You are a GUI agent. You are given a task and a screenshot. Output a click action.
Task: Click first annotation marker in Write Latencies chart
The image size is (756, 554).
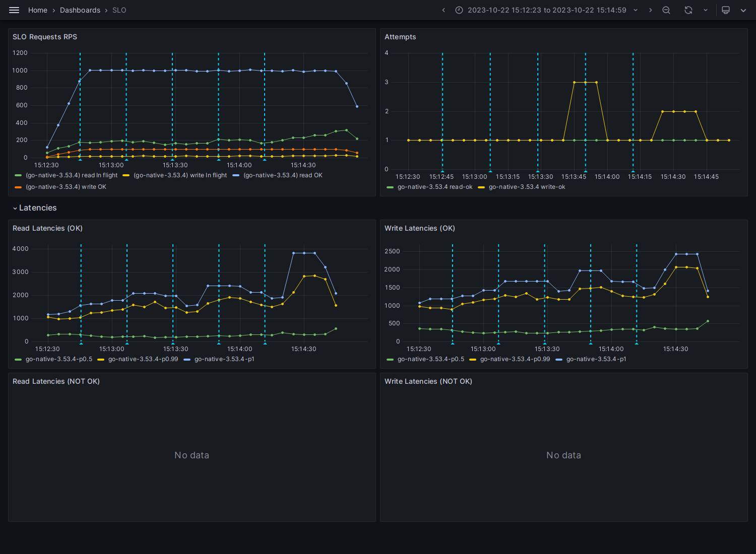click(453, 343)
